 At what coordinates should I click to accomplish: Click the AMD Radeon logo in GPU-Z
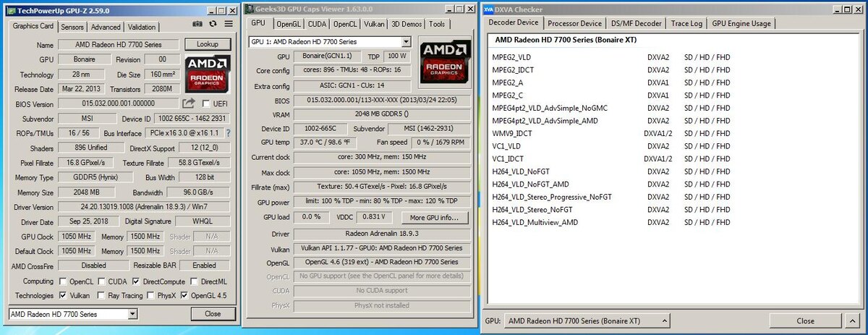pos(207,74)
